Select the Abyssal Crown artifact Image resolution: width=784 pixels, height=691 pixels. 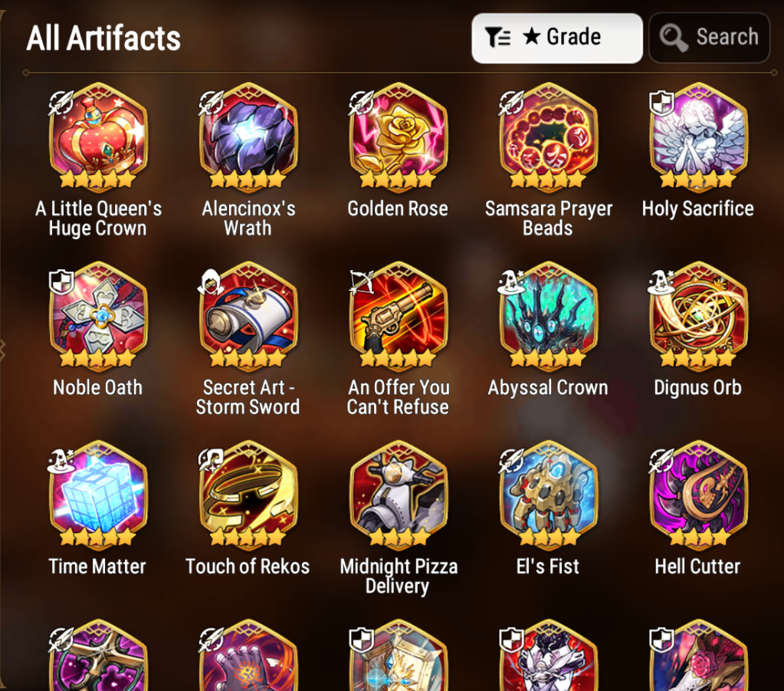coord(548,316)
